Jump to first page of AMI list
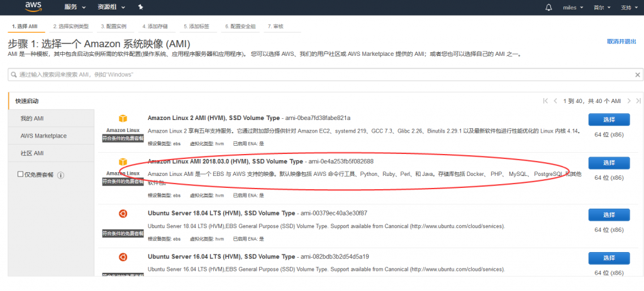Viewport: 644px width, 291px height. tap(545, 101)
